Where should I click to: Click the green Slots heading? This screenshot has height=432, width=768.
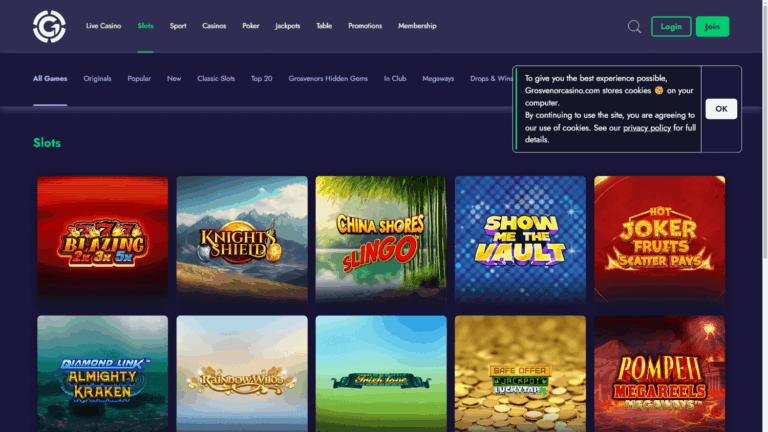click(47, 143)
